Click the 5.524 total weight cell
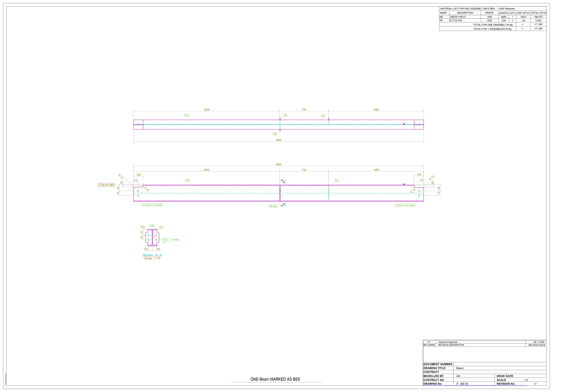The width and height of the screenshot is (588, 392). (x=538, y=20)
